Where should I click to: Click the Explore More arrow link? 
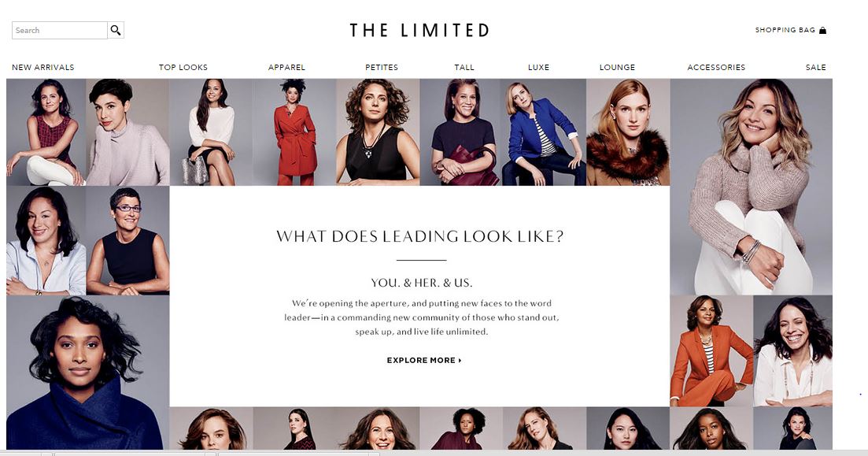coord(424,360)
